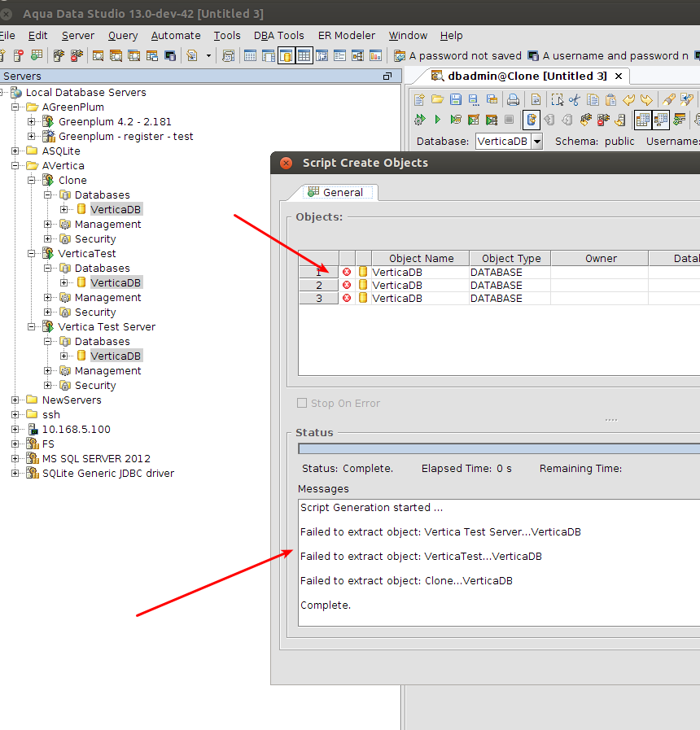Toggle the grid results view icon
The image size is (700, 730).
[x=643, y=120]
